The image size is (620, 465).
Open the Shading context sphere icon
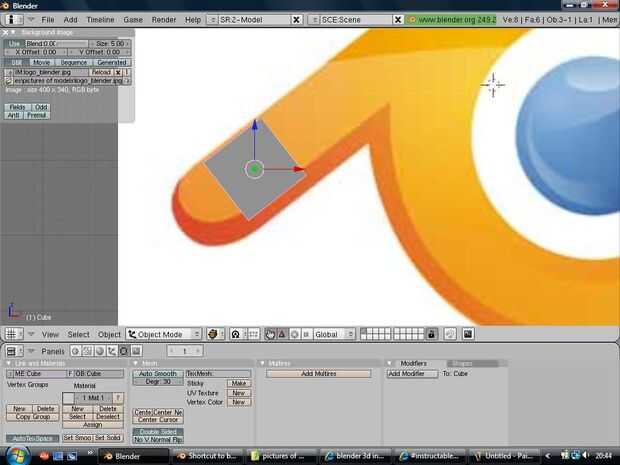pos(100,351)
